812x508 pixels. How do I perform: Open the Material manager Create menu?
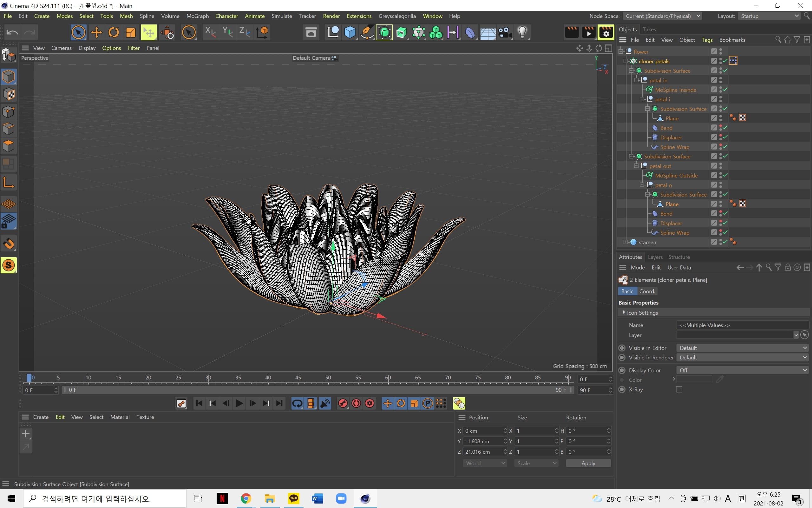tap(41, 417)
